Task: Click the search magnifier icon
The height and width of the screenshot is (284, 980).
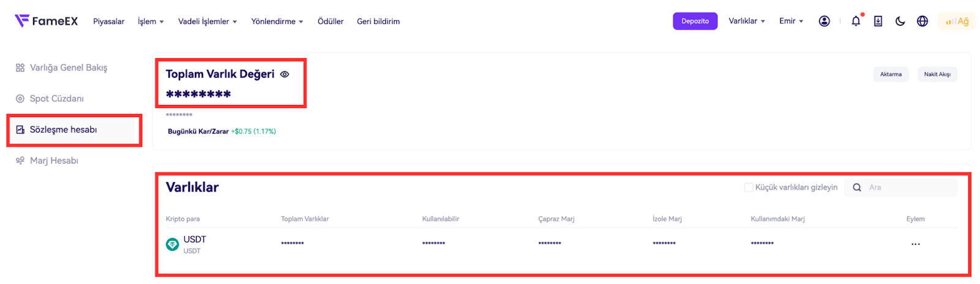Action: (x=857, y=188)
